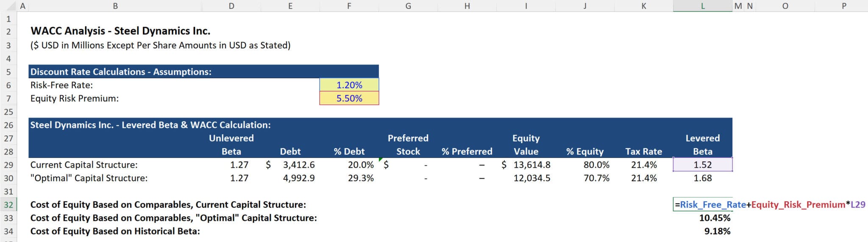Click the current structure Tax Rate 21.4% cell
Viewport: 868px width, 242px height.
coord(643,165)
